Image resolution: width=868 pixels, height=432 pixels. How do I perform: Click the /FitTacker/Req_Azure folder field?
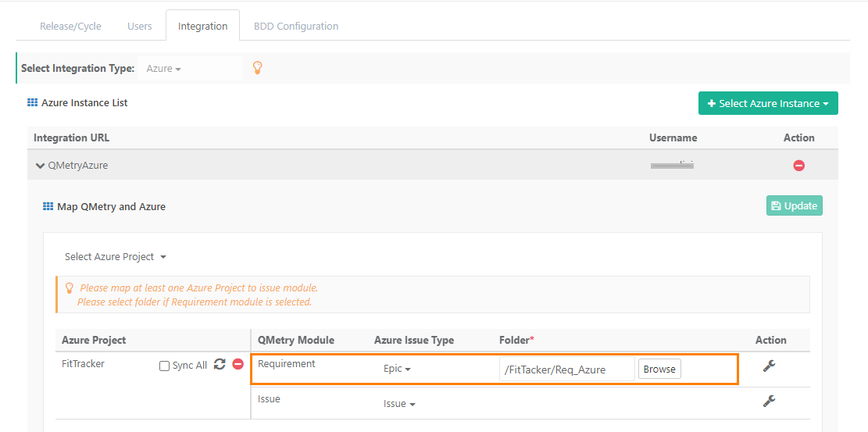(567, 369)
